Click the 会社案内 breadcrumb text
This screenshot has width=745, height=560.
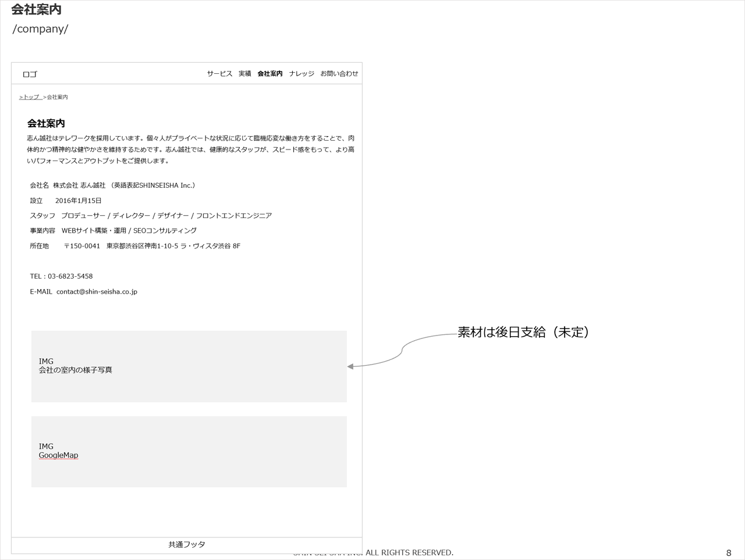point(57,97)
